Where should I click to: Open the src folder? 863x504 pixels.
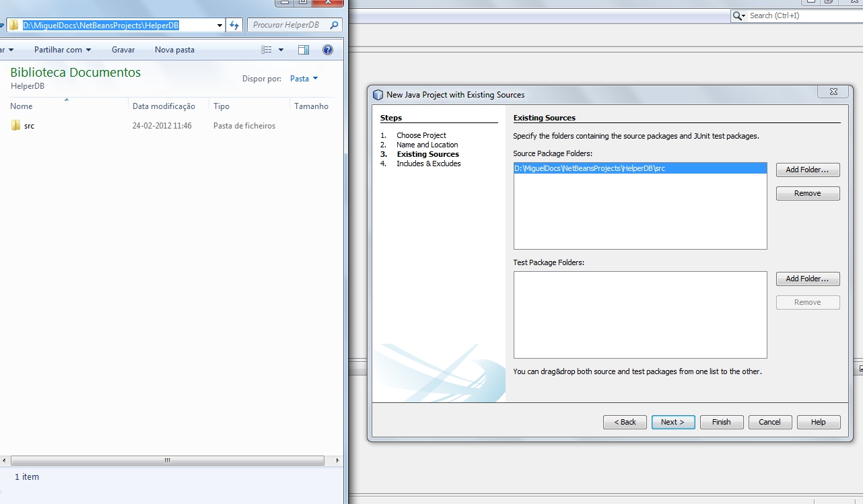point(27,126)
